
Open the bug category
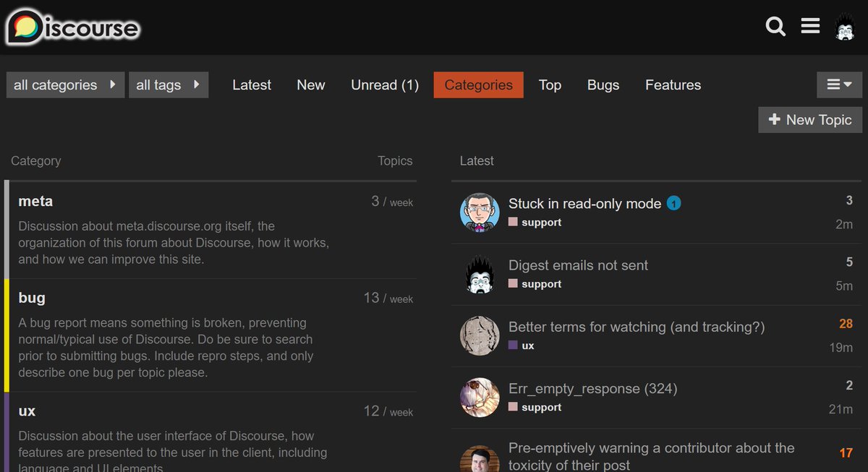pos(32,298)
